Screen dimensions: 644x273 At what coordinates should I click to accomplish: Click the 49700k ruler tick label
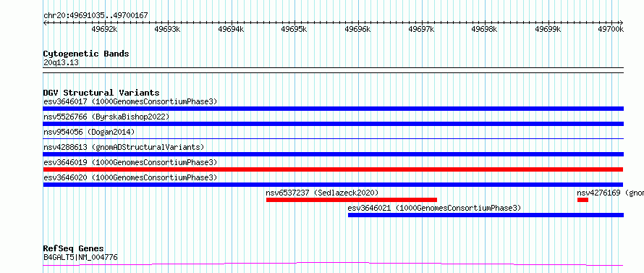(x=611, y=29)
